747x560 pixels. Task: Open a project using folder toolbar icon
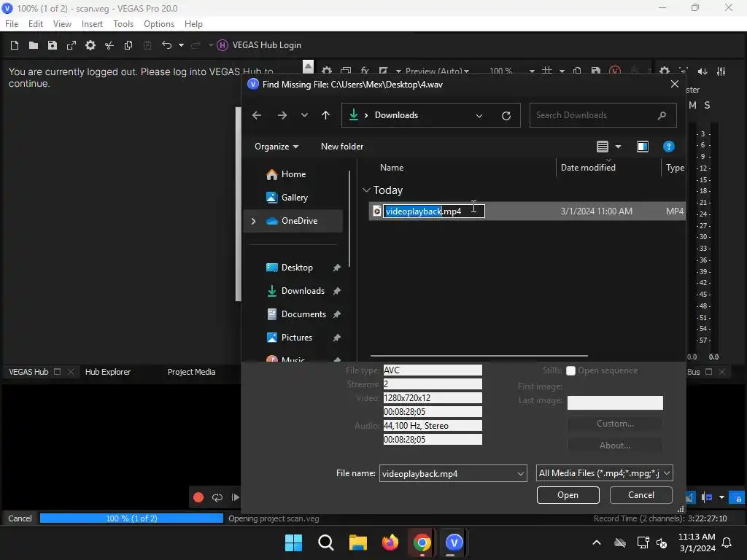click(x=34, y=45)
